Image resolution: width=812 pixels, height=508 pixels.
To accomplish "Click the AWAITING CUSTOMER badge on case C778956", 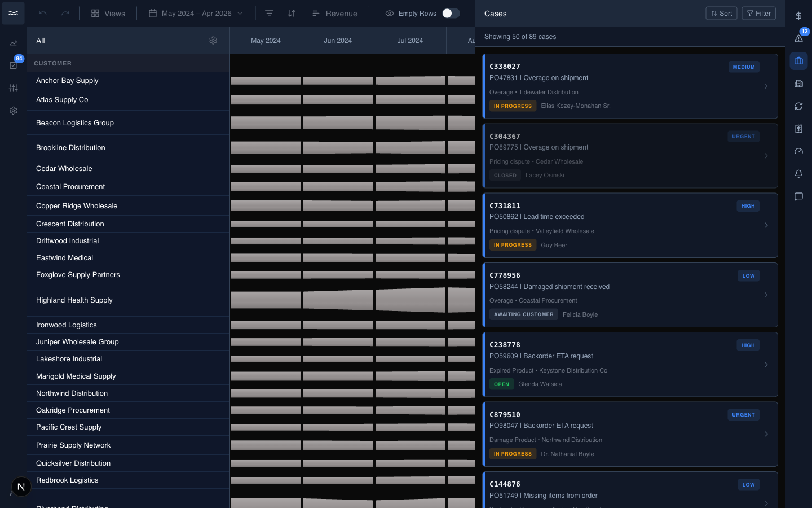I will [x=523, y=314].
